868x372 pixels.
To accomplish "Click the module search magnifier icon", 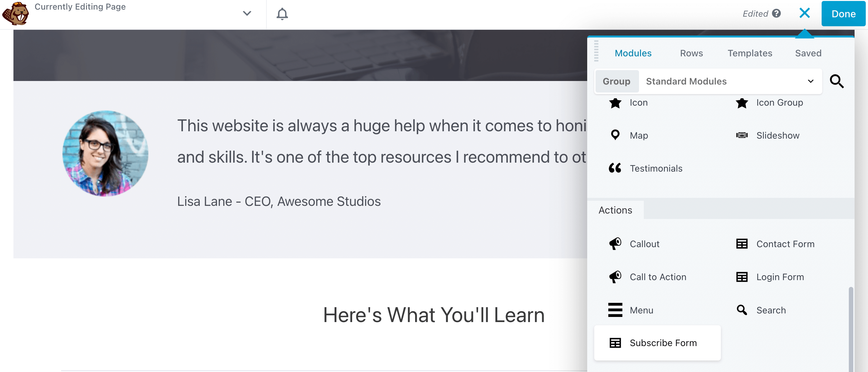I will click(836, 81).
